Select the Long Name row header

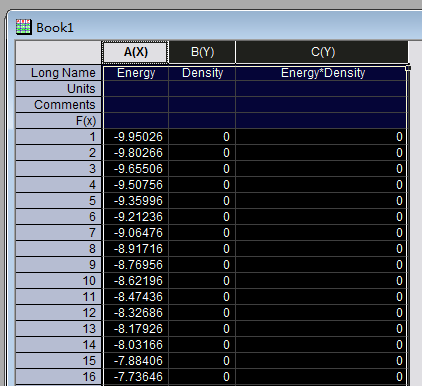(59, 73)
